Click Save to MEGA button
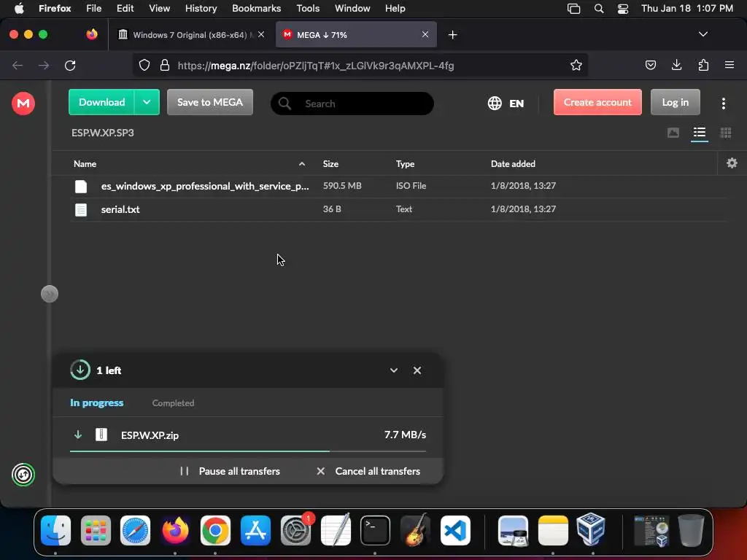The height and width of the screenshot is (560, 747). pos(209,102)
